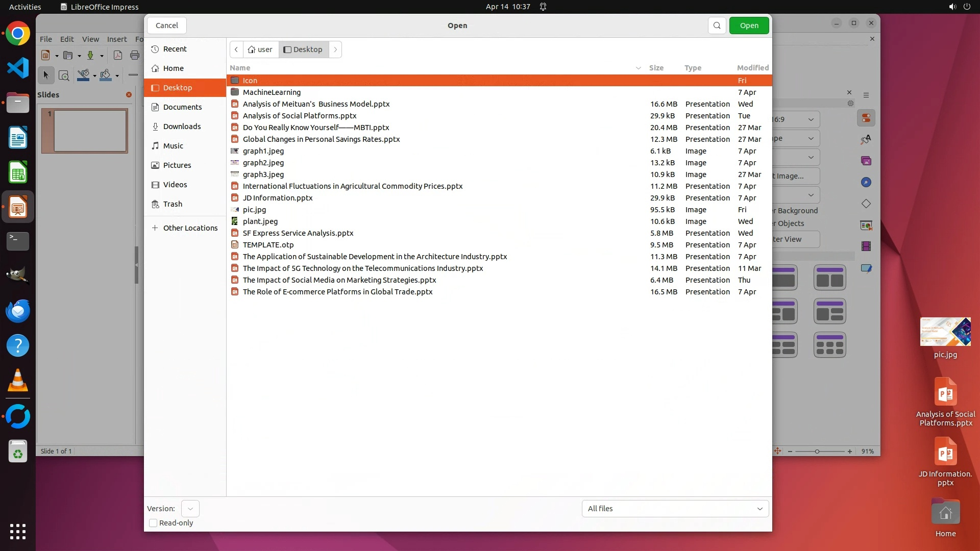Click the path back arrow
The width and height of the screenshot is (980, 551).
click(x=236, y=49)
